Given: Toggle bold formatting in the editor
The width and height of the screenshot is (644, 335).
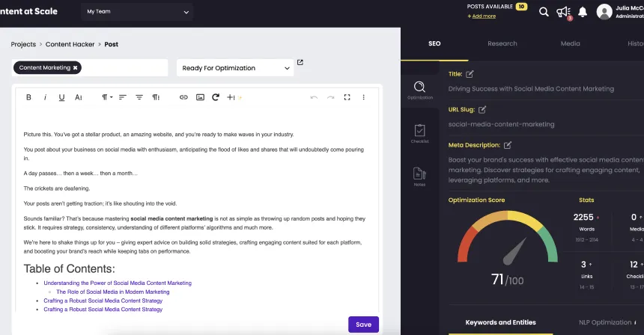Looking at the screenshot, I should pos(28,97).
